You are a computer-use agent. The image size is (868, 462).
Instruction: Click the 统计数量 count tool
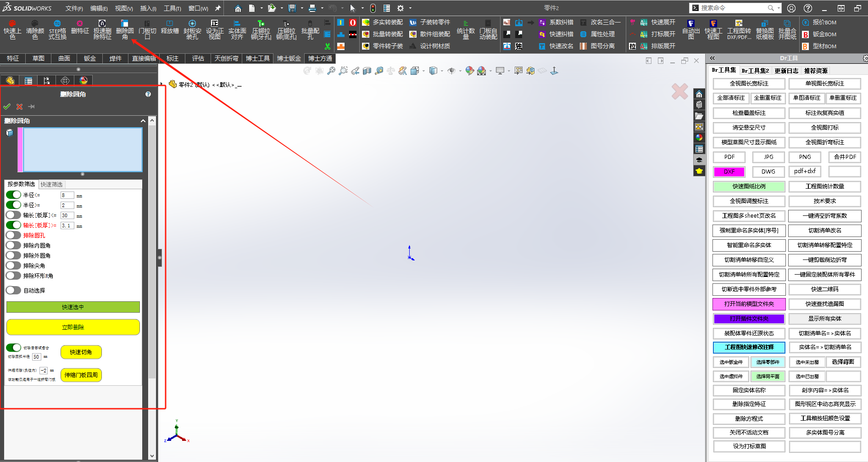466,29
